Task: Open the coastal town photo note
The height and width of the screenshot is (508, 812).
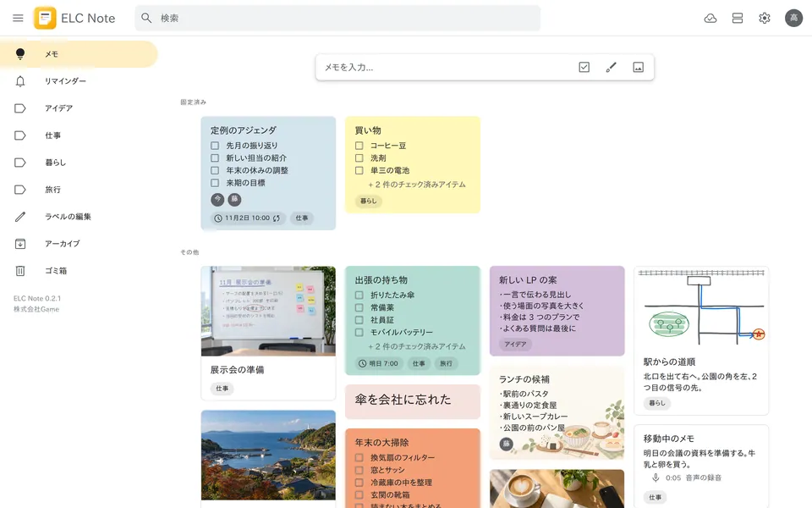Action: click(x=268, y=456)
